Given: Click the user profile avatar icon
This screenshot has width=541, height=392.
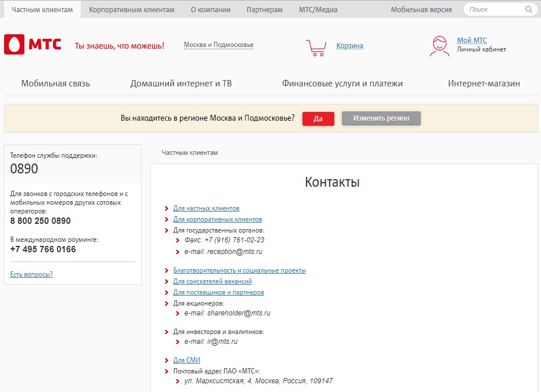Looking at the screenshot, I should (439, 46).
